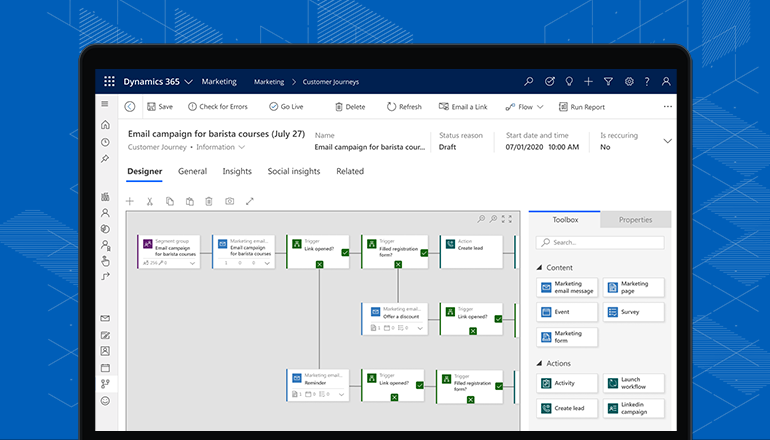This screenshot has height=440, width=770.
Task: Open settings gear in the top bar
Action: coord(629,81)
